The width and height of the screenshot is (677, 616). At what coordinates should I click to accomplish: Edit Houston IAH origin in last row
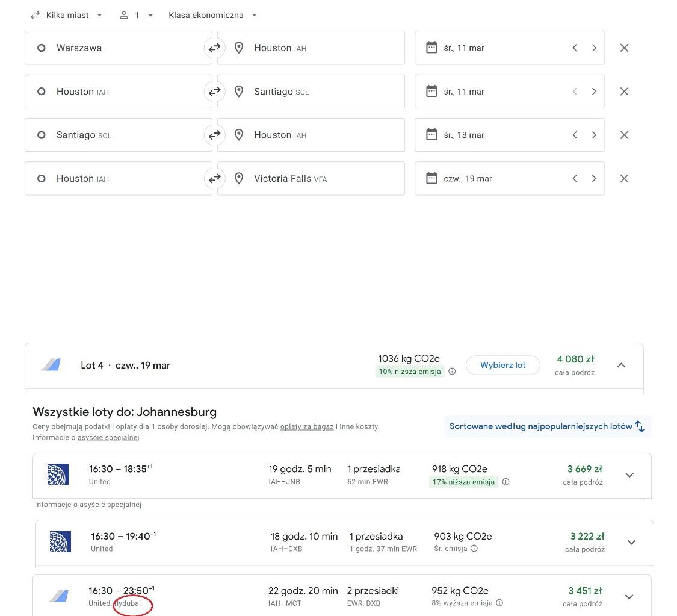119,178
